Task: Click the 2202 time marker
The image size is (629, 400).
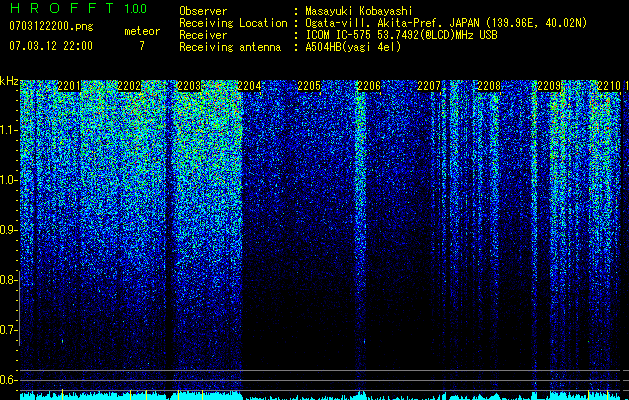Action: (x=129, y=86)
